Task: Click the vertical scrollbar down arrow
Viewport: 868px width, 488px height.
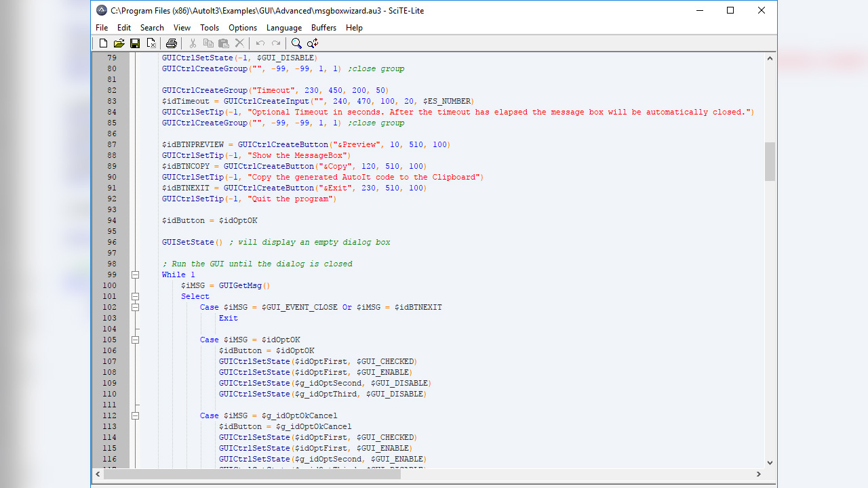Action: pos(770,462)
